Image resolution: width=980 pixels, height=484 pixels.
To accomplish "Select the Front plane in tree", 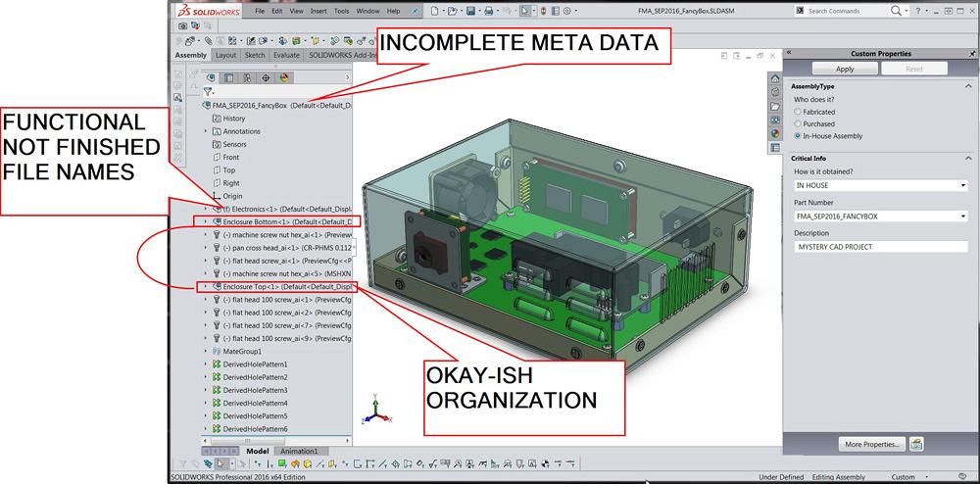I will (x=230, y=158).
